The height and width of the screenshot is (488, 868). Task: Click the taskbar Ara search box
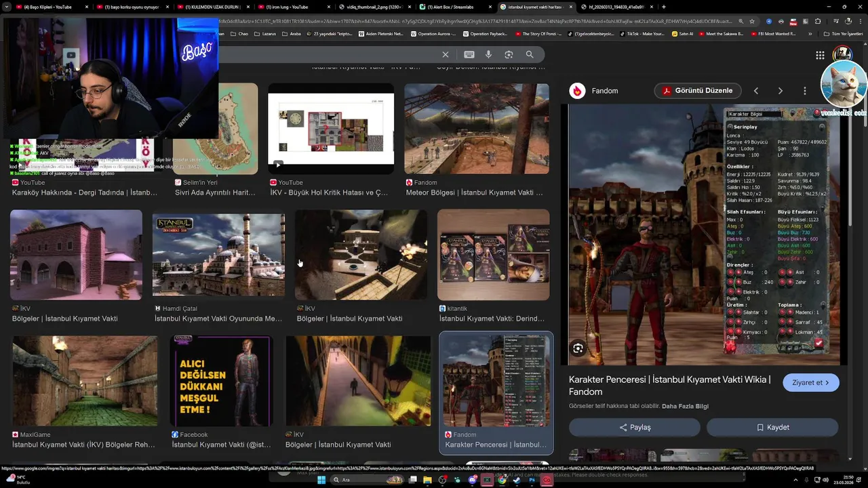click(366, 480)
